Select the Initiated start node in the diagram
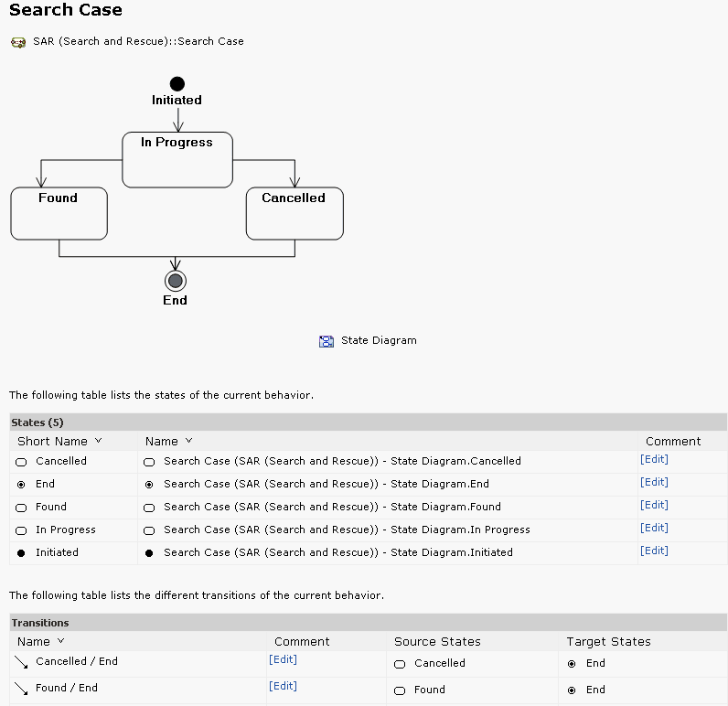 [x=177, y=84]
